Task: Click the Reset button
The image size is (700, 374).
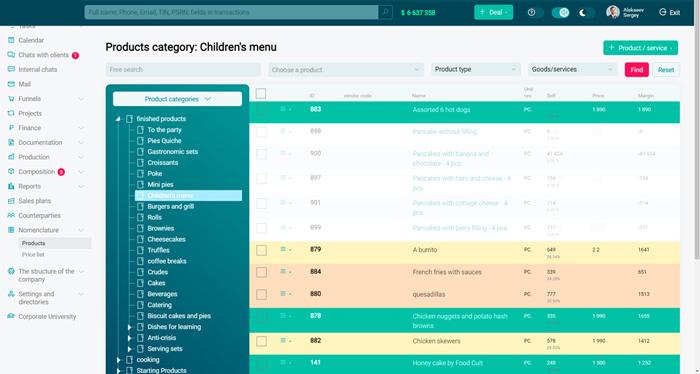Action: point(666,70)
